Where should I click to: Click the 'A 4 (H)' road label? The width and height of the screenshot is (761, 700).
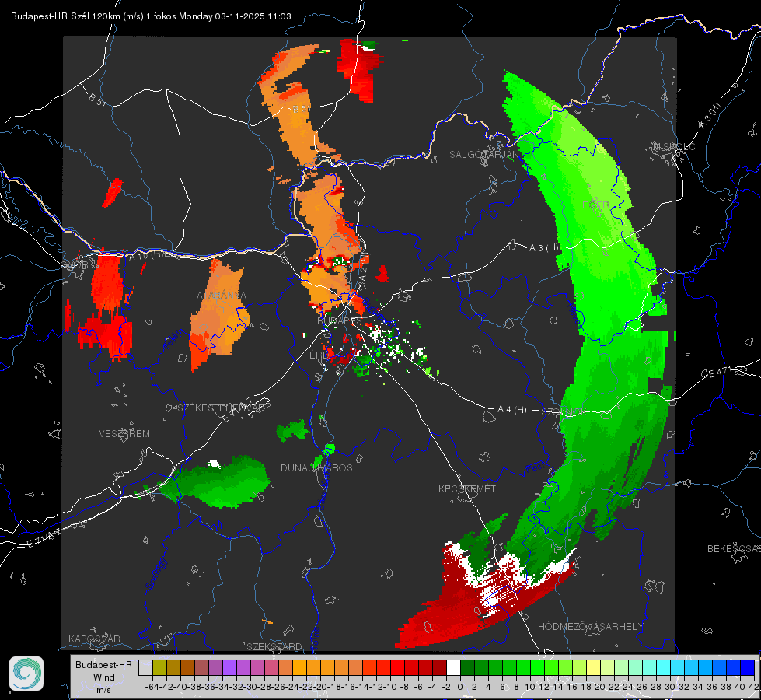tap(512, 410)
